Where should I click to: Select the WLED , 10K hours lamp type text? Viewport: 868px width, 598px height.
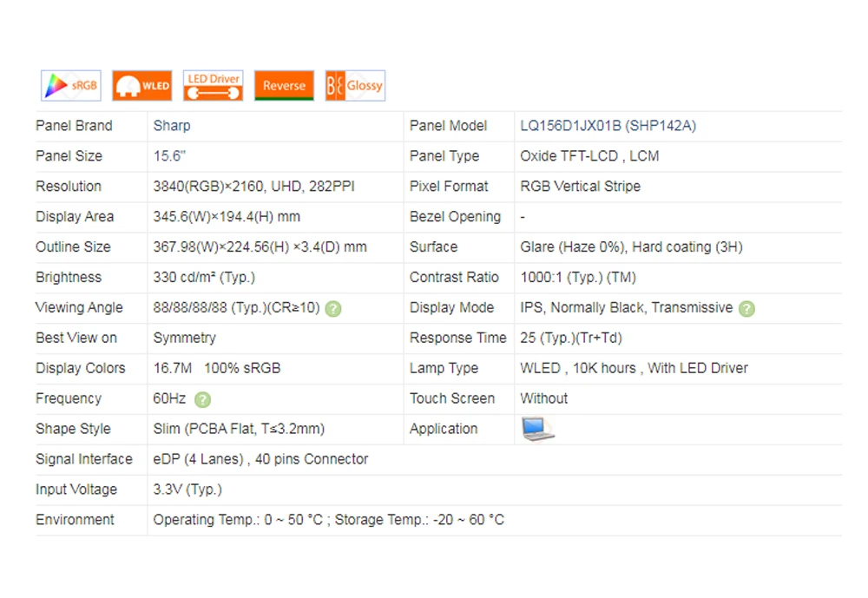click(634, 369)
